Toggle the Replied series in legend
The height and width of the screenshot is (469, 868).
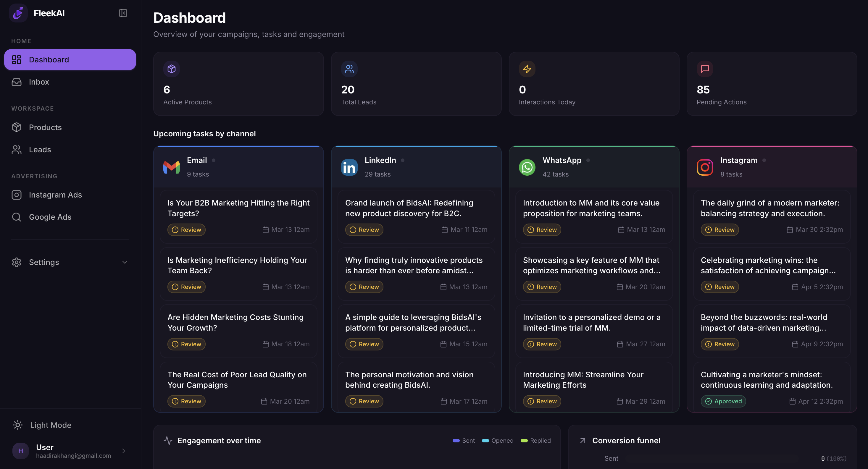(536, 440)
